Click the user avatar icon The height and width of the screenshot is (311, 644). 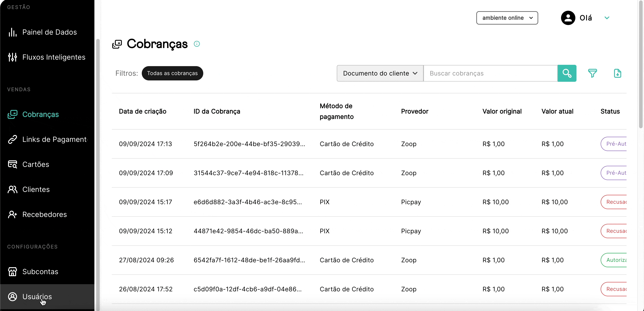(x=568, y=18)
